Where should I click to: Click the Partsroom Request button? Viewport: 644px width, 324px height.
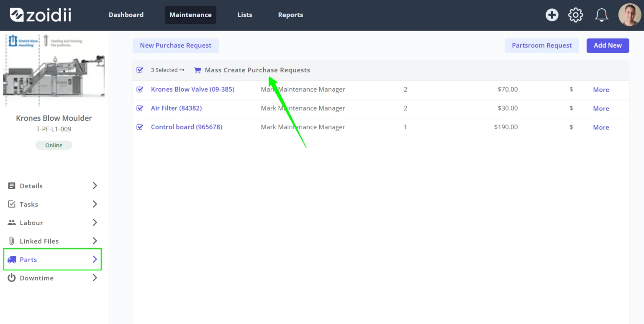pyautogui.click(x=541, y=46)
